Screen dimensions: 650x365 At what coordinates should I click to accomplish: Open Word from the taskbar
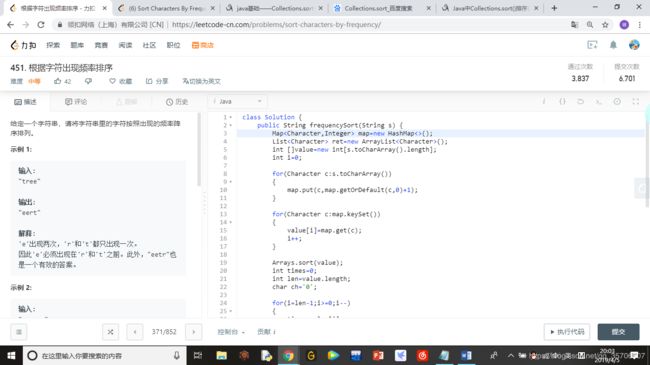(x=466, y=355)
